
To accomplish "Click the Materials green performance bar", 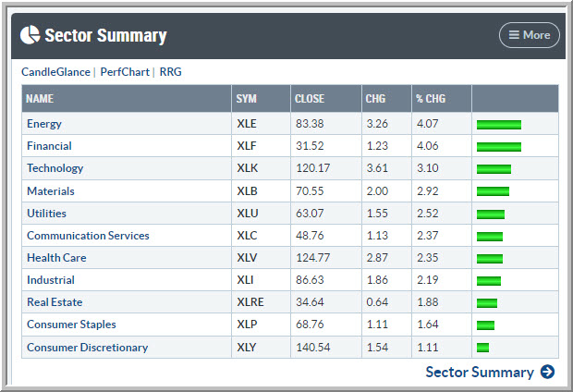I will coord(493,191).
